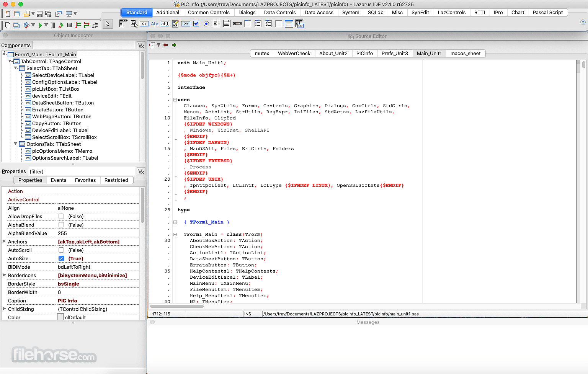Image resolution: width=588 pixels, height=374 pixels.
Task: Select the component selection arrow tool
Action: (x=107, y=24)
